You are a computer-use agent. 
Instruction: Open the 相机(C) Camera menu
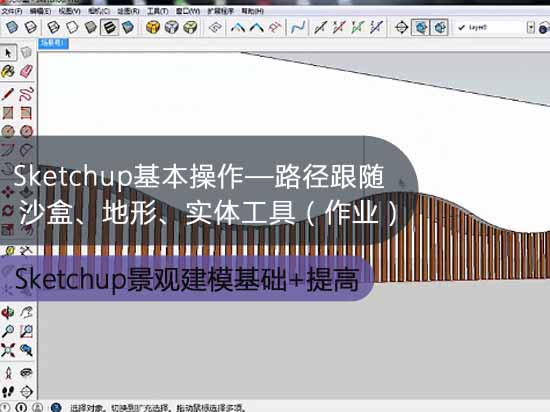[x=99, y=11]
